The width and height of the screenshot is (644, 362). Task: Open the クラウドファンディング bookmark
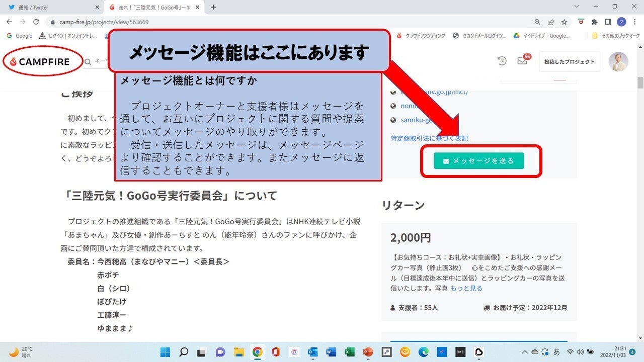point(421,36)
